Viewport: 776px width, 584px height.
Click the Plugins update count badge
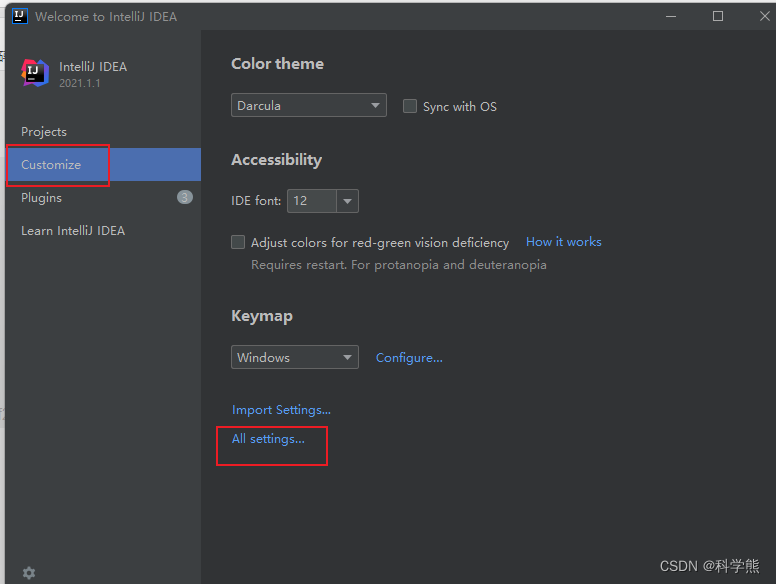(185, 197)
